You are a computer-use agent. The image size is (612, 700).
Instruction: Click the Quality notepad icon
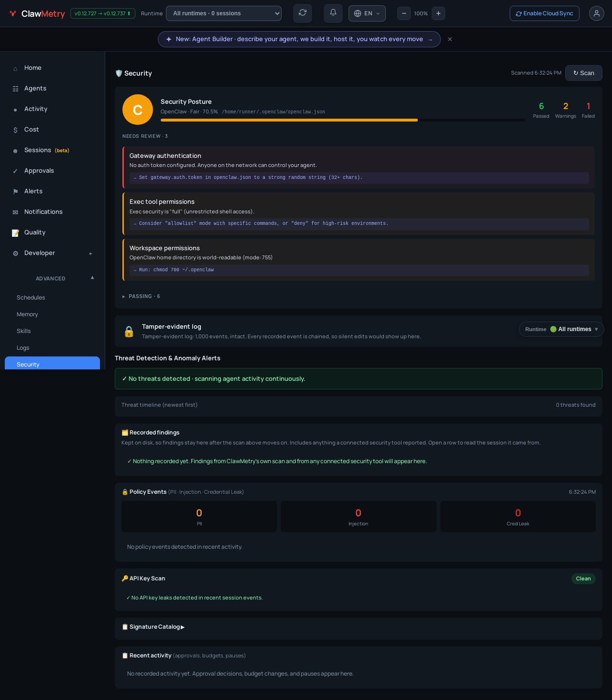(15, 233)
